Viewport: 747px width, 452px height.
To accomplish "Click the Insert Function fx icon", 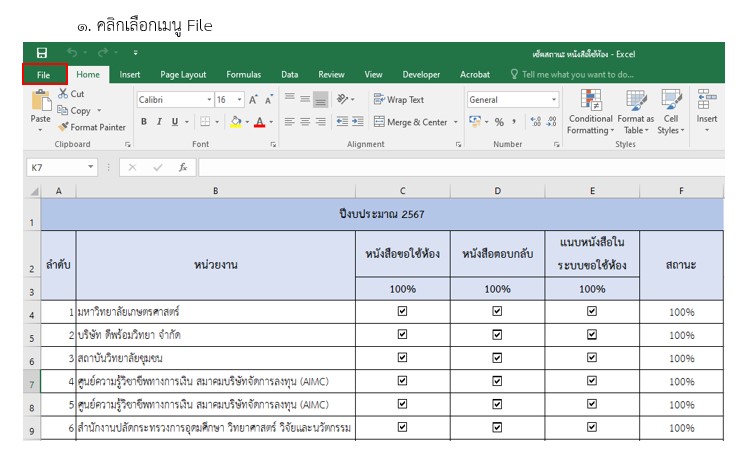I will 183,168.
